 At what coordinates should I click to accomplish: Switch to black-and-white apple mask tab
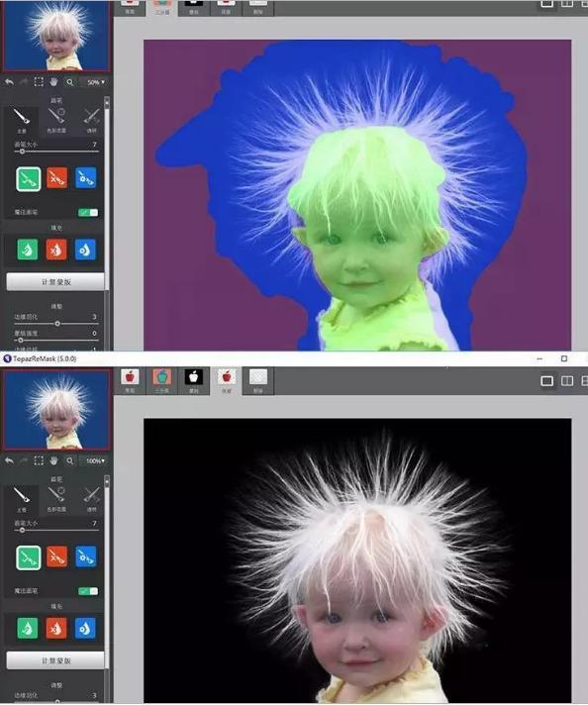click(194, 380)
